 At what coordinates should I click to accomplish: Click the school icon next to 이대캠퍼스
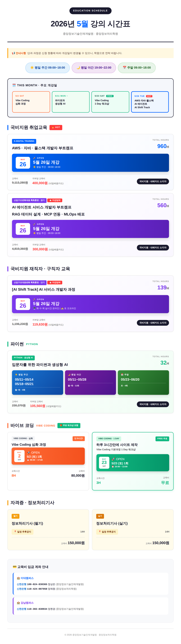18,578
